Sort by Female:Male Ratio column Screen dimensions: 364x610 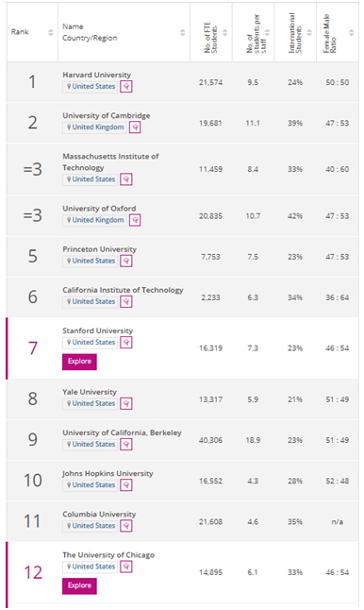351,33
